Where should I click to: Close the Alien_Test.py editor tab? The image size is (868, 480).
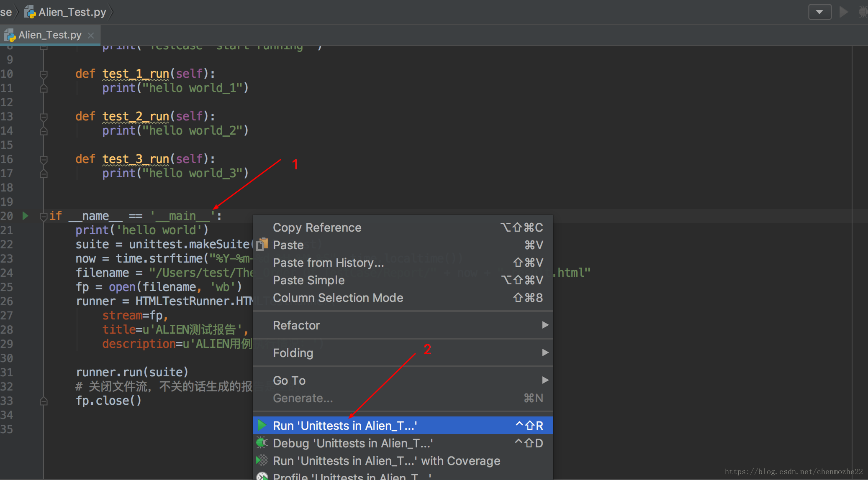[x=91, y=35]
